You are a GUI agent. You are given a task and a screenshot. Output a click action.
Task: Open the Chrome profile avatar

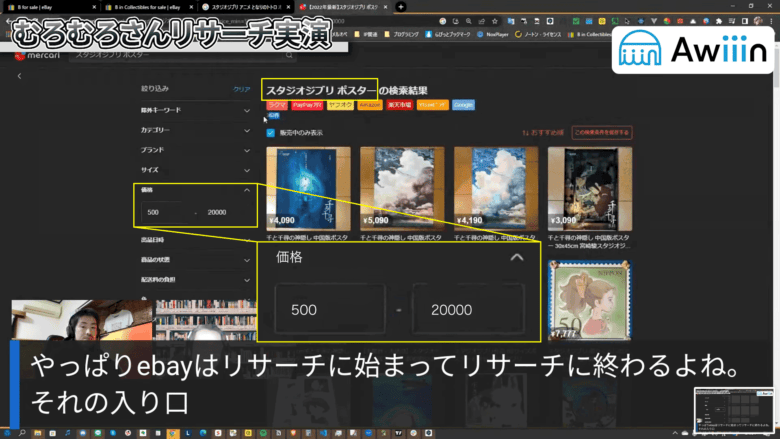click(758, 21)
